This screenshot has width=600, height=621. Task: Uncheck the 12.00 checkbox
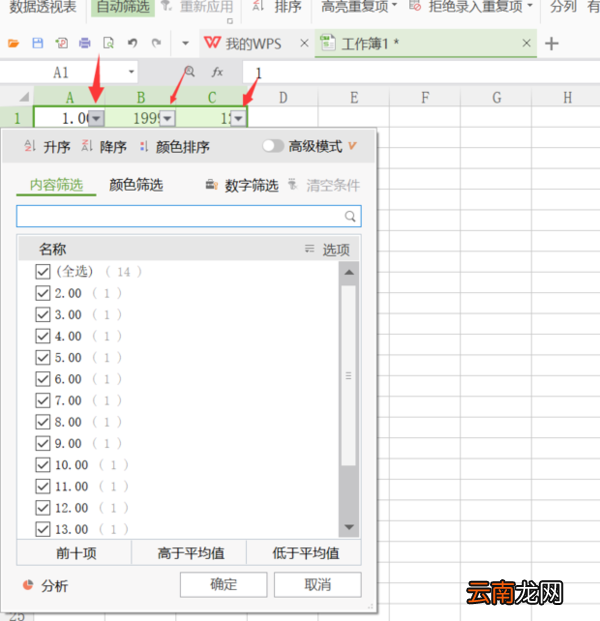(x=42, y=508)
